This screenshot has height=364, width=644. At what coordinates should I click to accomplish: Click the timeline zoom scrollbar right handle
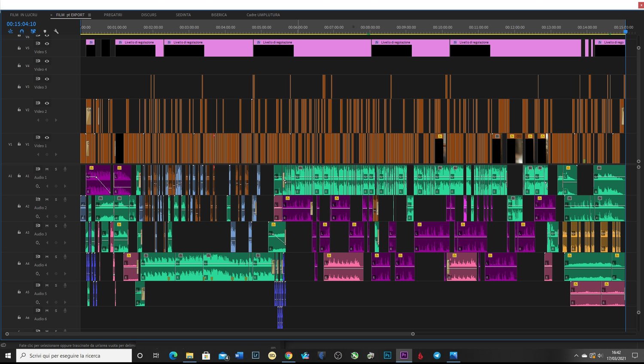point(413,334)
